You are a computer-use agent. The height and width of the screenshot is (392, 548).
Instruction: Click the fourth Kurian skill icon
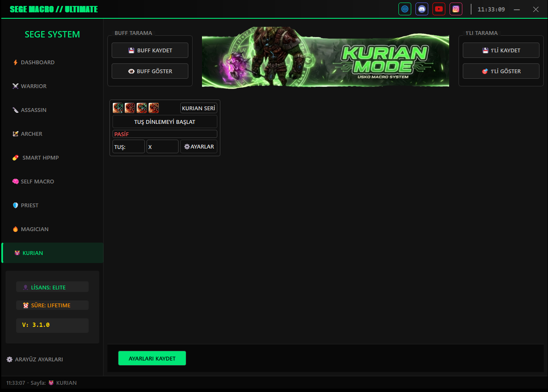154,108
